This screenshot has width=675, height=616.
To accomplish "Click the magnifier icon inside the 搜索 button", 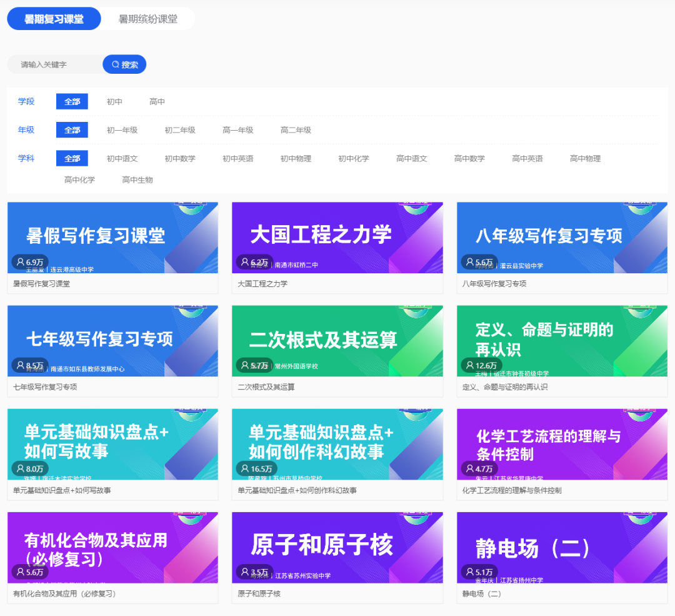I will click(x=115, y=64).
